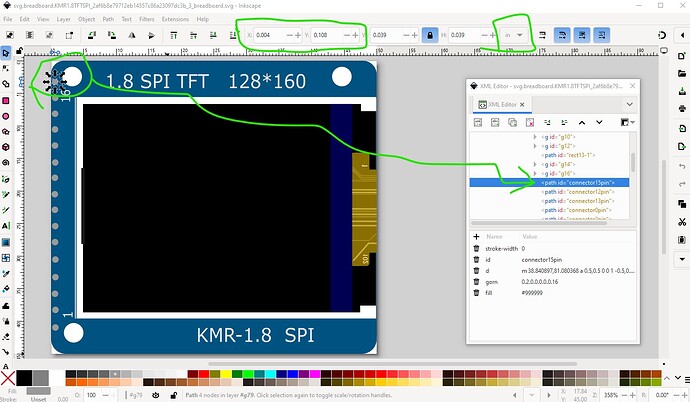Select the arrow Selector tool

click(x=6, y=52)
